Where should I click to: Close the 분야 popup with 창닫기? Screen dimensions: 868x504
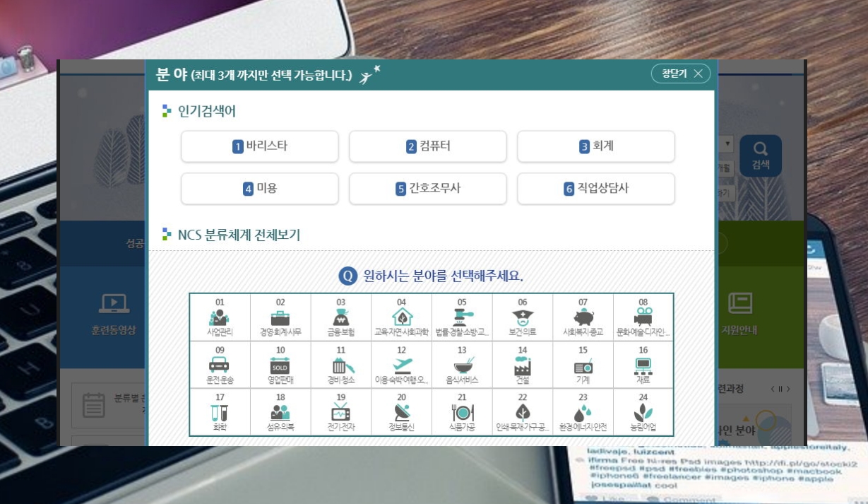(x=681, y=74)
